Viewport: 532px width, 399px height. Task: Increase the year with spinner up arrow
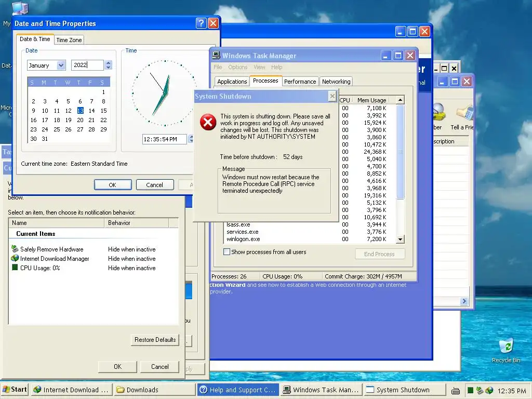click(x=108, y=63)
